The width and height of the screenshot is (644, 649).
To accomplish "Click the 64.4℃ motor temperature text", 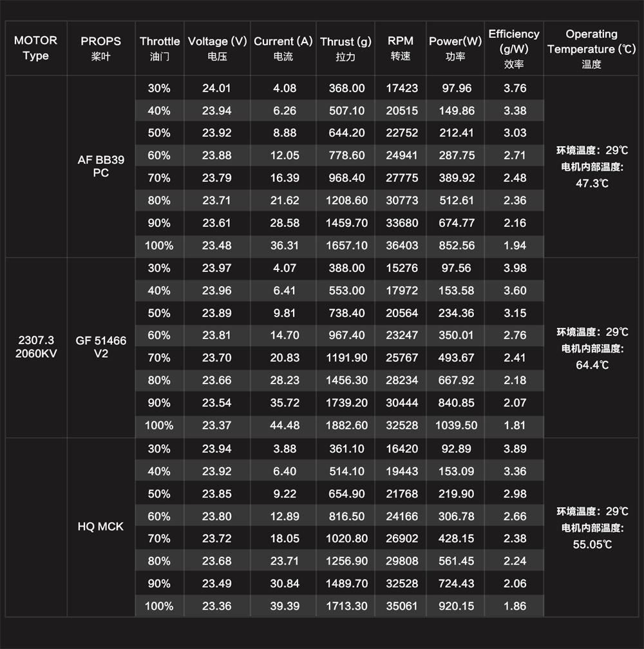I will [x=591, y=365].
